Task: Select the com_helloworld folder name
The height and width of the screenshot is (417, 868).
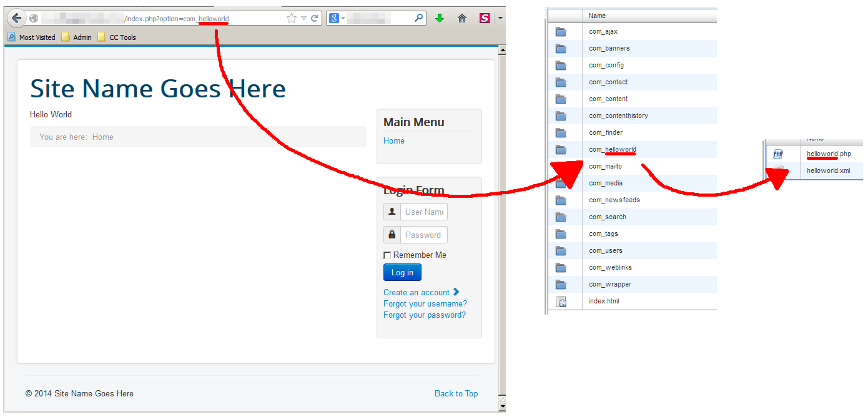Action: point(613,149)
